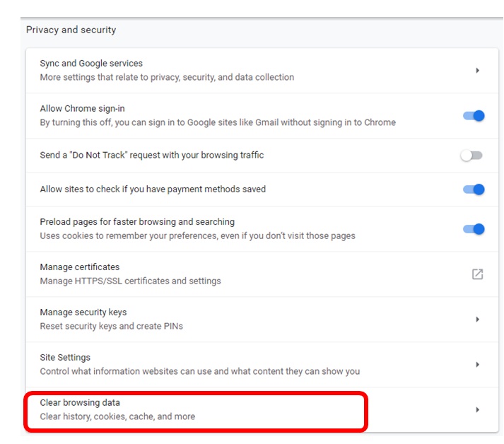Enable the Do Not Track request toggle
This screenshot has height=444, width=504.
pyautogui.click(x=471, y=156)
